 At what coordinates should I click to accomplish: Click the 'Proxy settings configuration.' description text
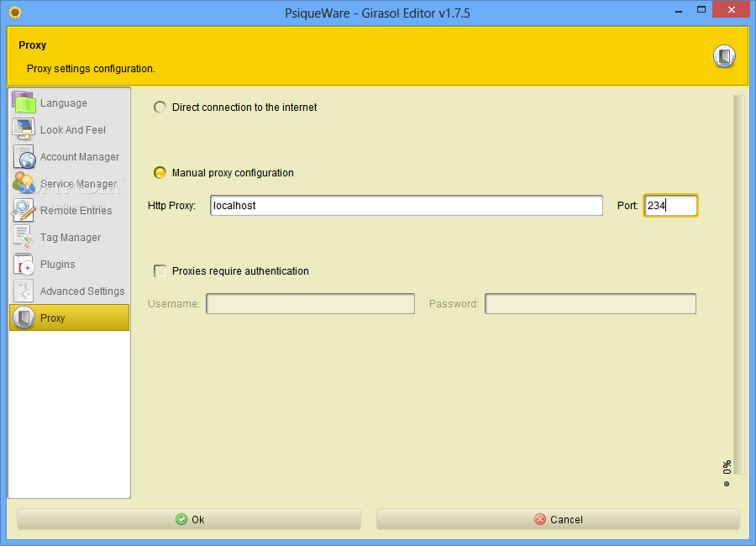click(91, 69)
